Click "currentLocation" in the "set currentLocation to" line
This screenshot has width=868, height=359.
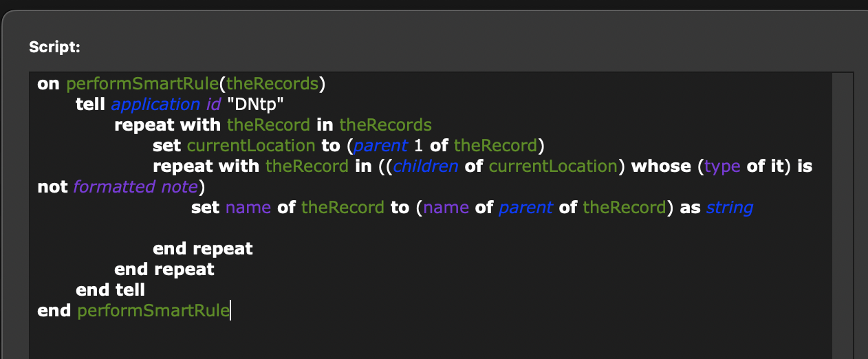251,146
